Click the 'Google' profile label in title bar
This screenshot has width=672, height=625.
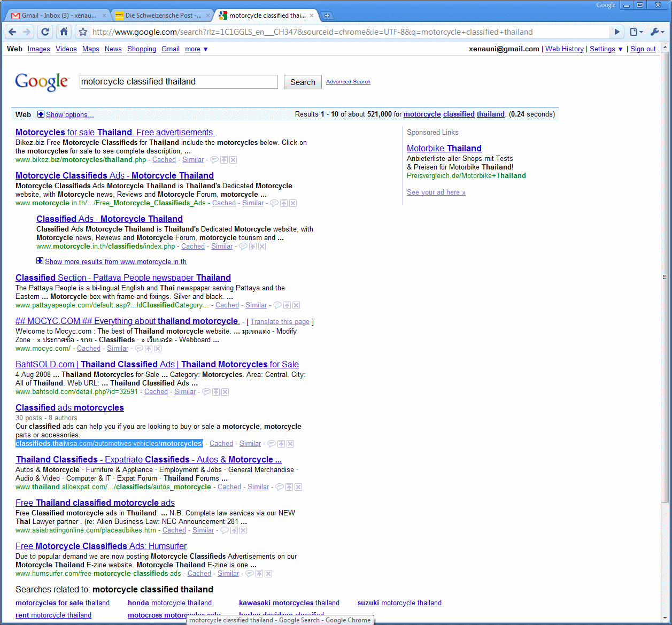tap(606, 5)
